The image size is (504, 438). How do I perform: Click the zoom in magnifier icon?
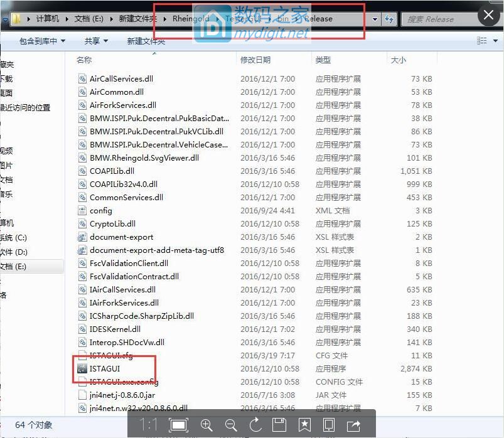click(x=206, y=425)
